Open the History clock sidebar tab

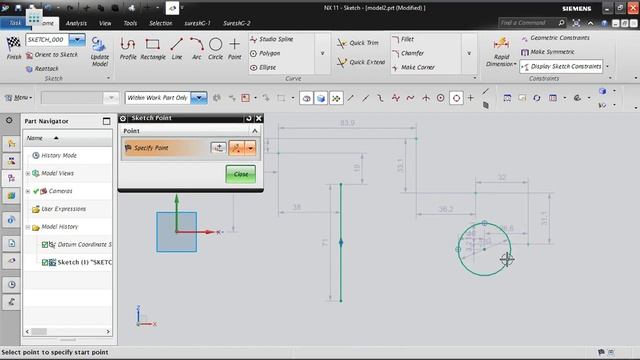point(11,284)
